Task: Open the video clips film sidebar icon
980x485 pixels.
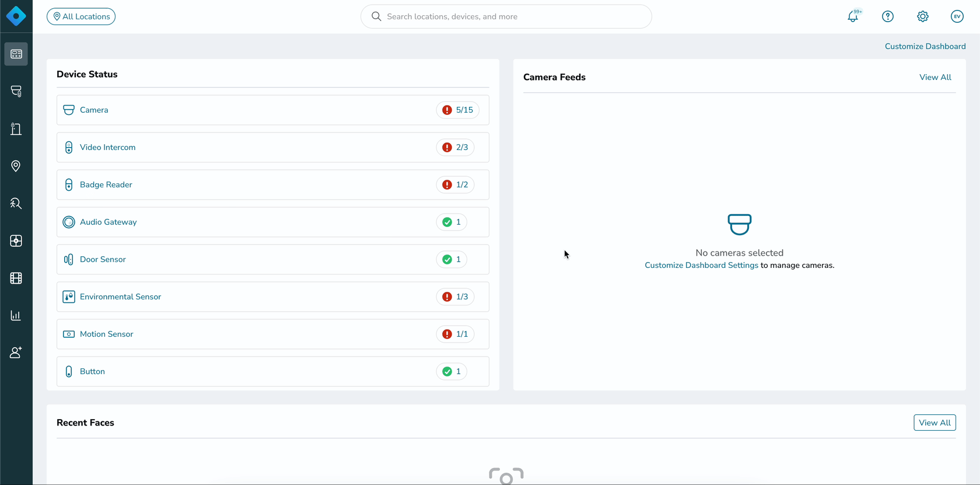Action: coord(16,278)
